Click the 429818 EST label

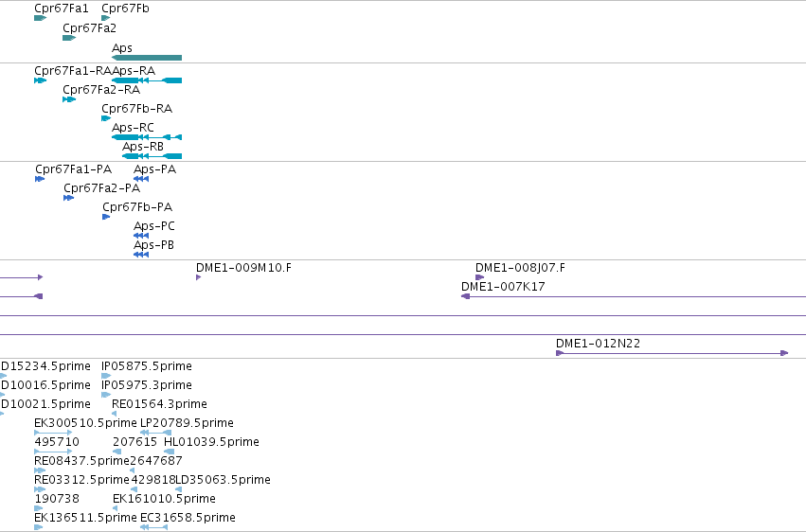click(153, 480)
